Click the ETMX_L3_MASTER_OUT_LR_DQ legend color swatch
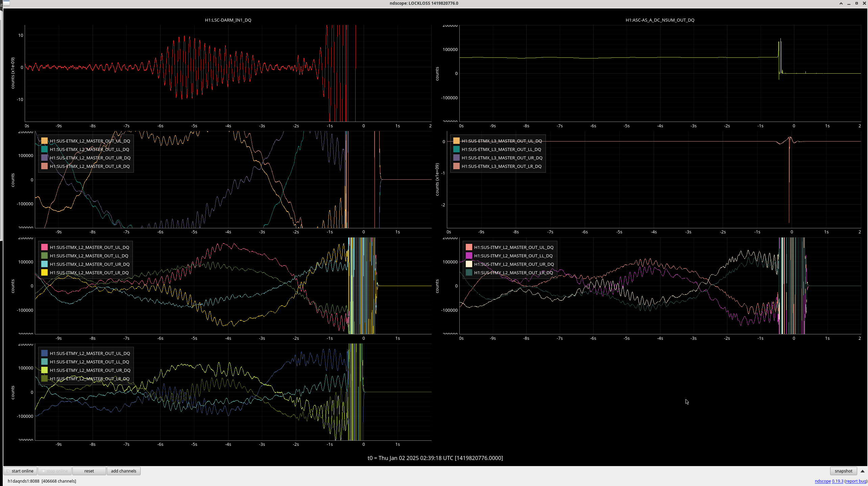Screen dimensions: 868x486 pos(456,166)
